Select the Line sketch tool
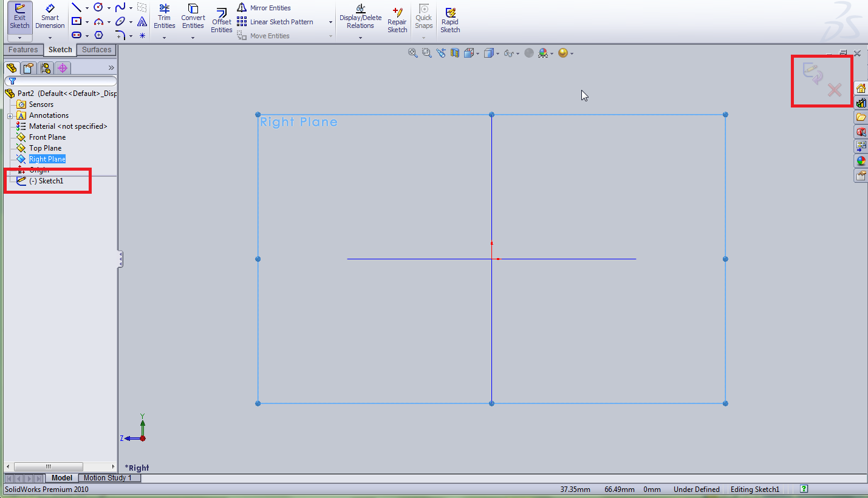The image size is (868, 498). point(76,7)
